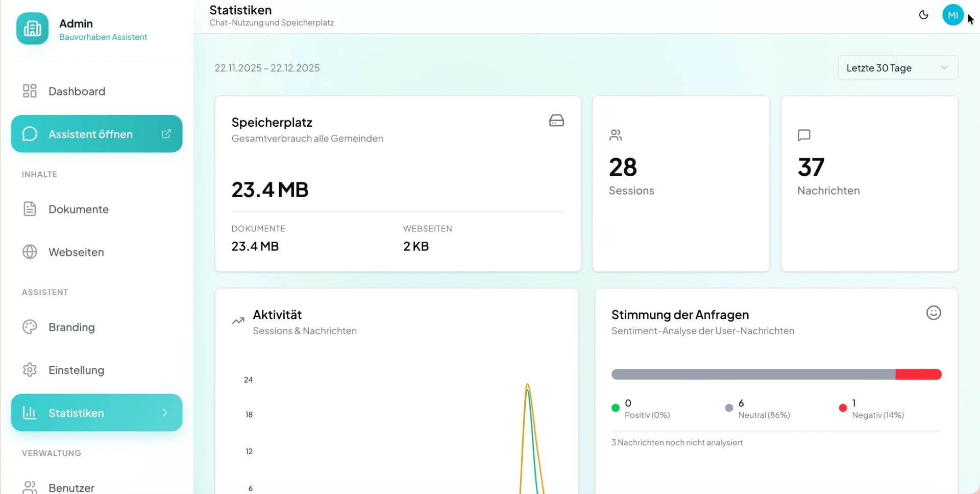Click the 28 Sessions count
The width and height of the screenshot is (980, 494).
pos(623,167)
